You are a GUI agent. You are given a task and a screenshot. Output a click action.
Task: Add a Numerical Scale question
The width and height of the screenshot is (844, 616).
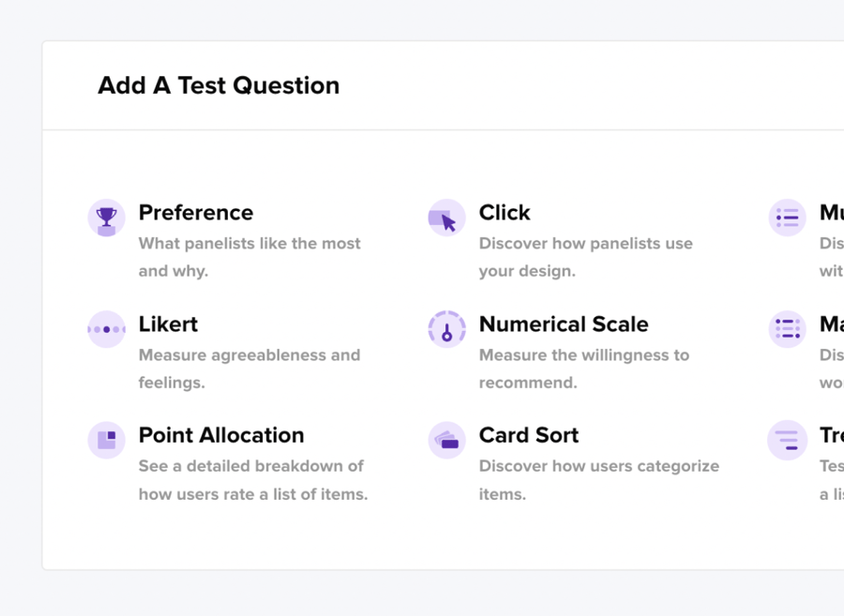564,324
